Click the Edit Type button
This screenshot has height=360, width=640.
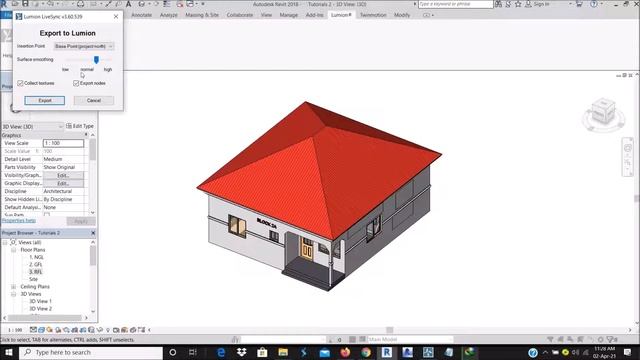tap(80, 126)
